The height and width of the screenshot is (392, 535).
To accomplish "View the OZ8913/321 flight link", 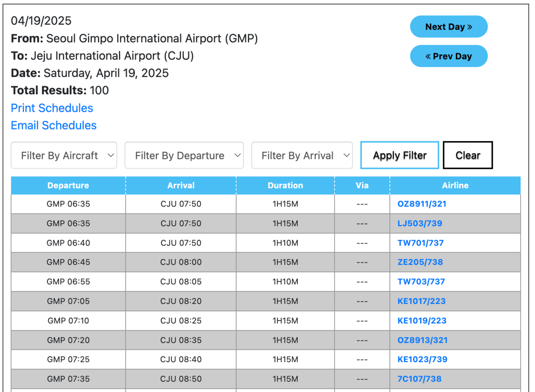I will point(422,340).
